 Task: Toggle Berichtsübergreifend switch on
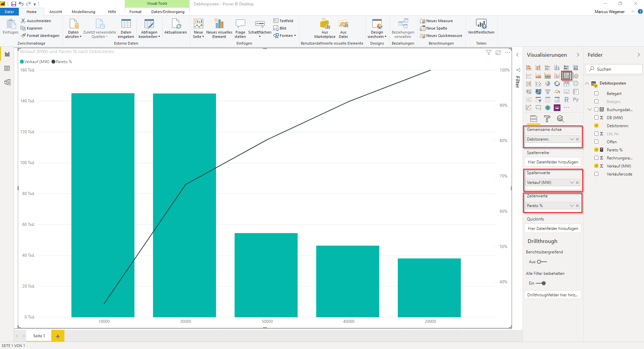tap(542, 262)
